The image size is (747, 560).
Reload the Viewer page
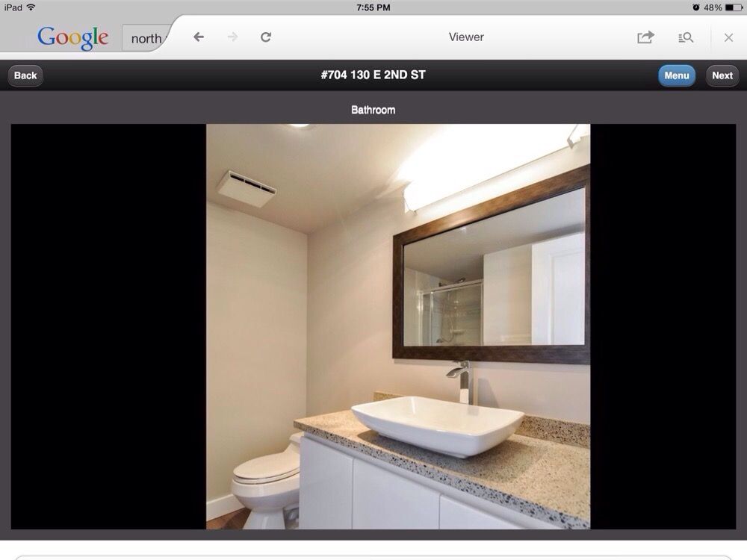[266, 37]
